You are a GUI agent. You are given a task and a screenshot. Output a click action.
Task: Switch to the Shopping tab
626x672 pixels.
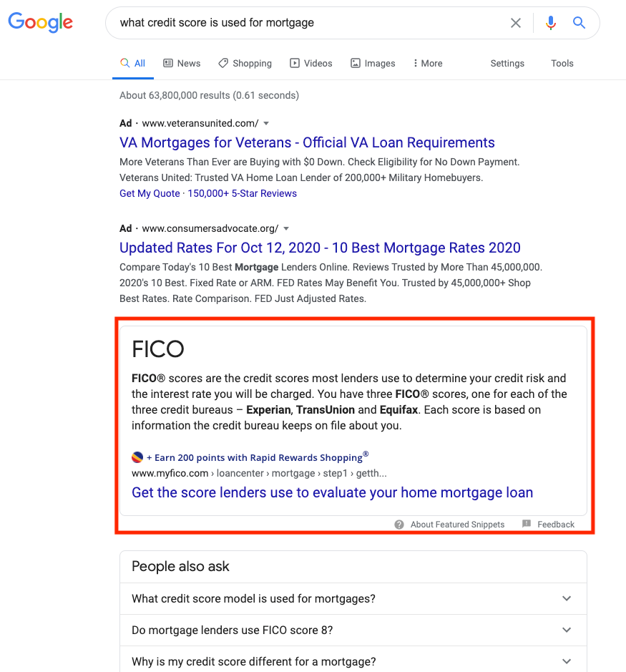click(245, 63)
